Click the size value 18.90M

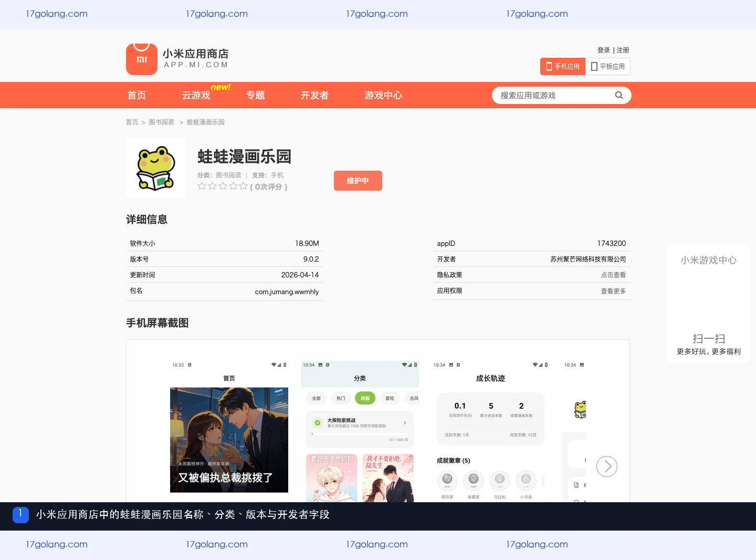coord(307,243)
